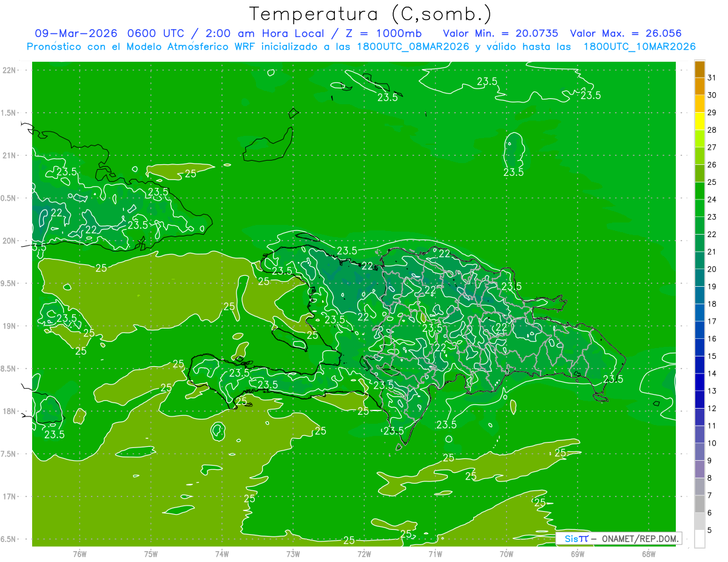
Task: Click the "76W" longitude axis label
Action: click(79, 554)
